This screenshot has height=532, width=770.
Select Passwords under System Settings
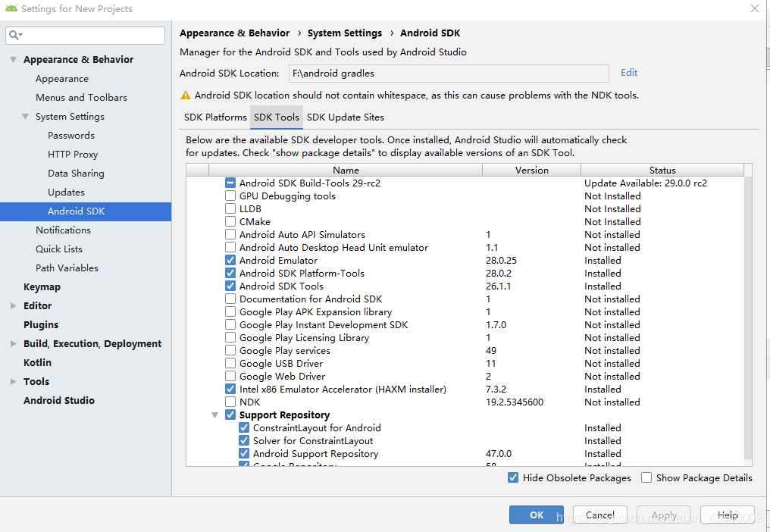pos(71,136)
